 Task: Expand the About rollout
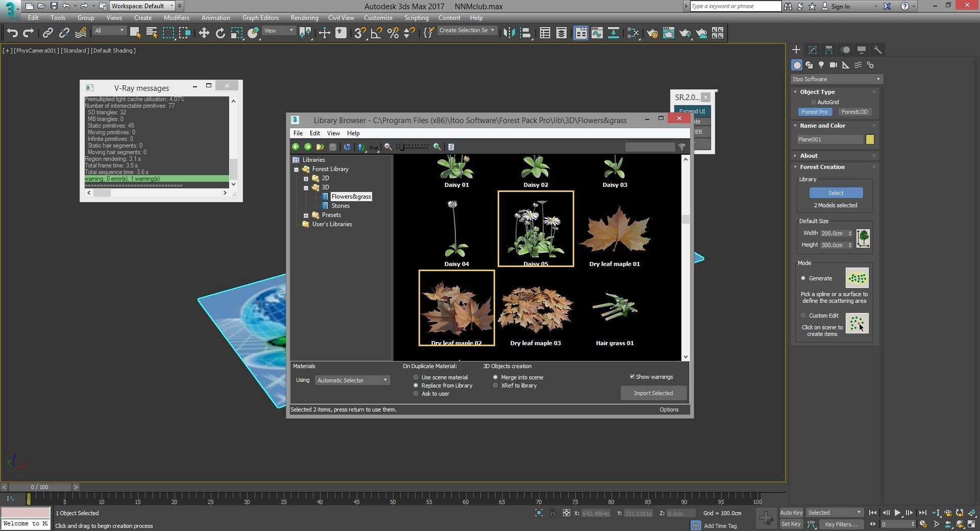pos(808,156)
